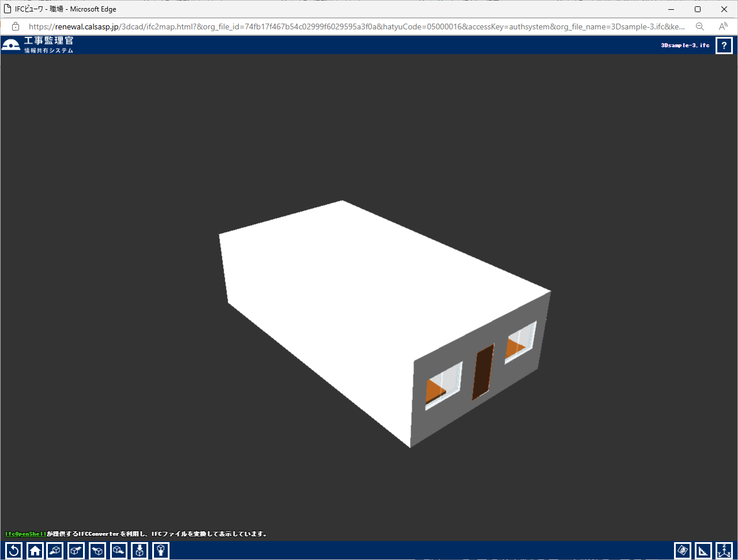Viewport: 738px width, 560px height.
Task: Click the 工事監理官 logo in header
Action: 38,45
